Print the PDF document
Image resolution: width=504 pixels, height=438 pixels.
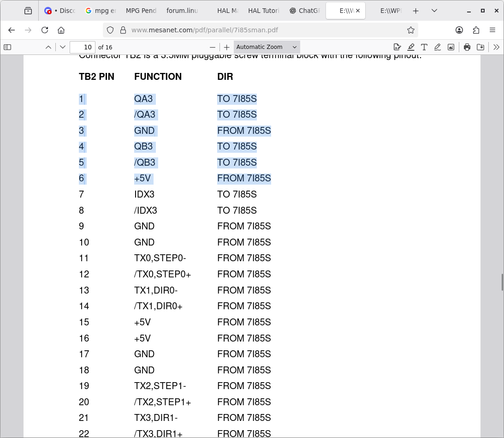[x=467, y=47]
